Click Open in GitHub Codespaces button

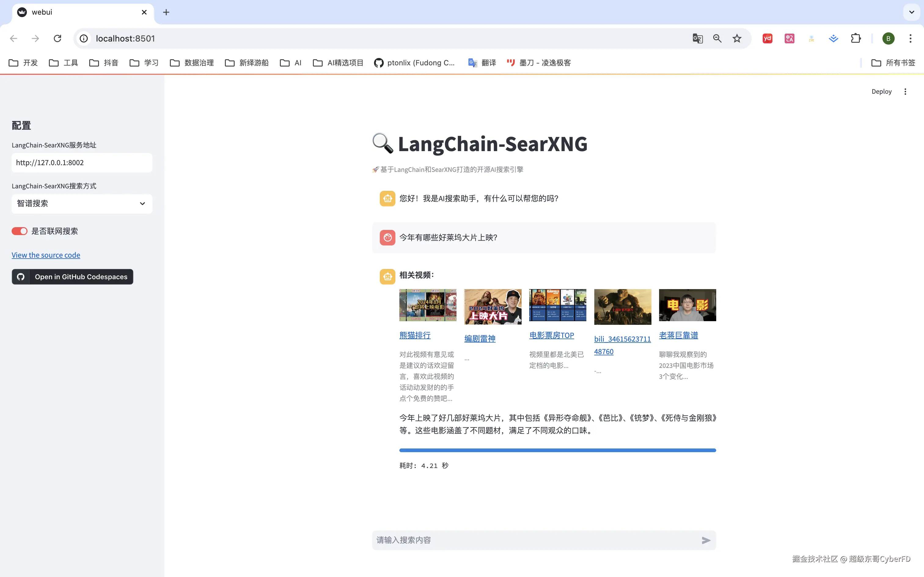[x=72, y=277]
